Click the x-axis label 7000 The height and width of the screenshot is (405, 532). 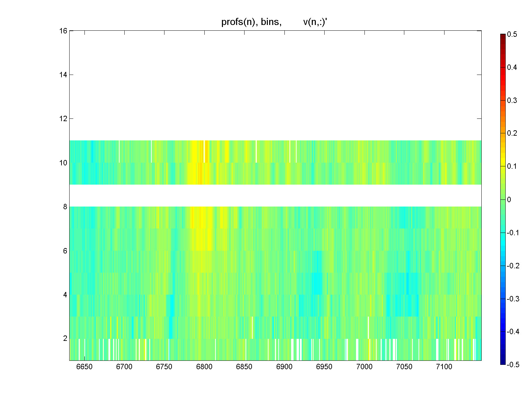(x=364, y=367)
